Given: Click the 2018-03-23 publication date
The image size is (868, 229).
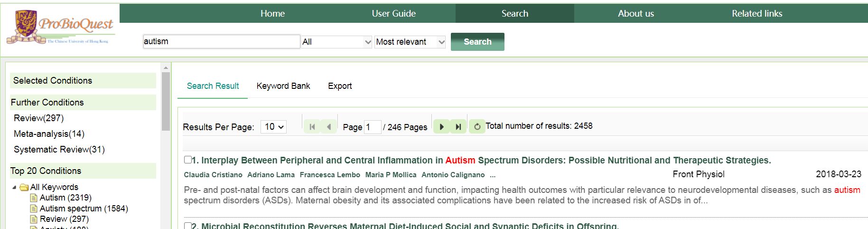Looking at the screenshot, I should (x=839, y=174).
